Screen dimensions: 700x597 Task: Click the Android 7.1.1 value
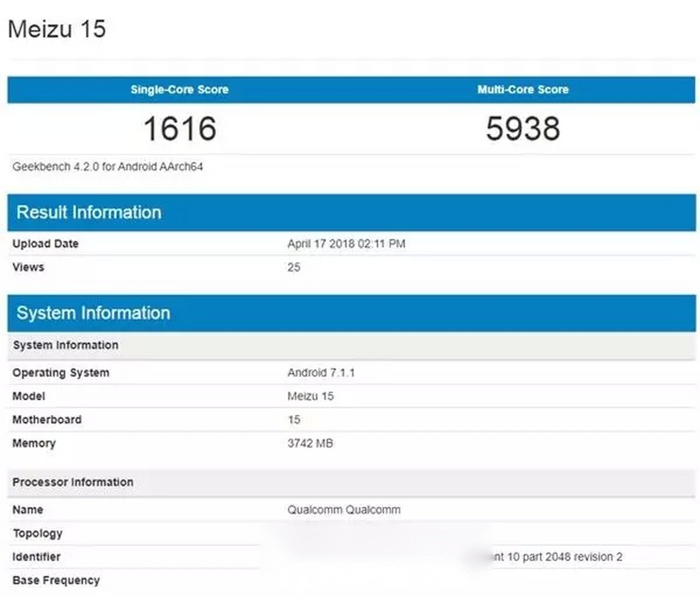pos(321,373)
